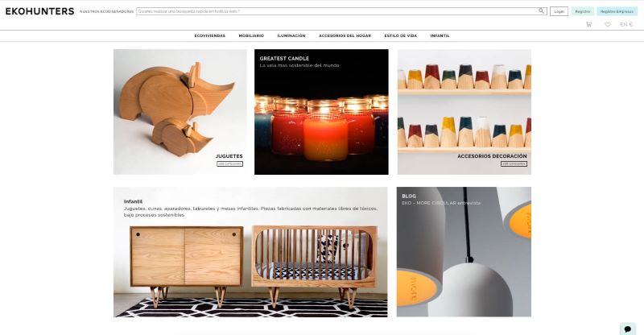Expand the Accesorios del Hogar menu
The image size is (644, 335).
point(345,35)
